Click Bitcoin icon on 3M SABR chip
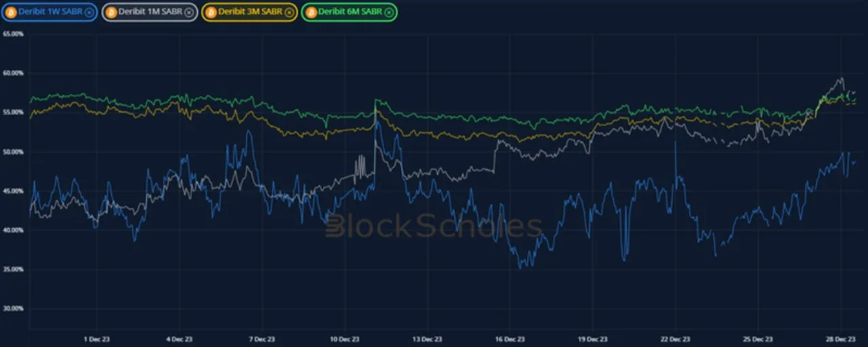Viewport: 868px width, 347px height. pyautogui.click(x=211, y=12)
